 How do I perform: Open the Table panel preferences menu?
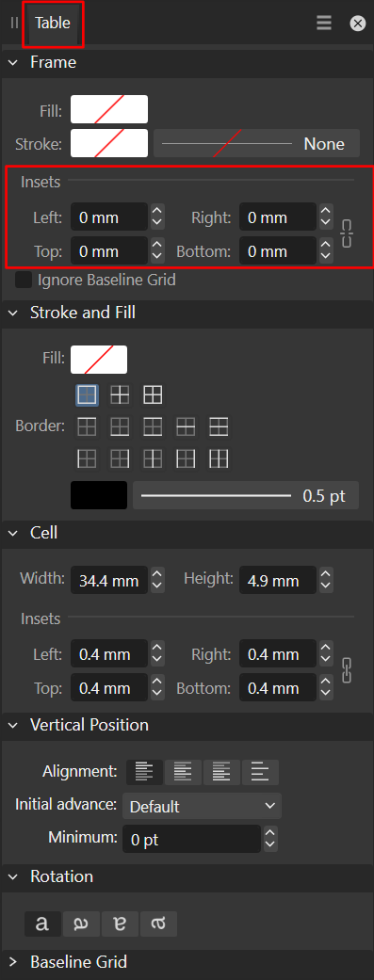323,24
